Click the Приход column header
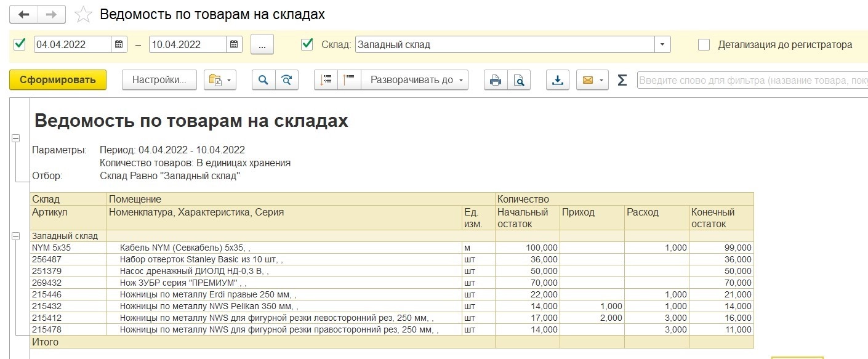Screen dimensions: 868x359 [x=592, y=218]
